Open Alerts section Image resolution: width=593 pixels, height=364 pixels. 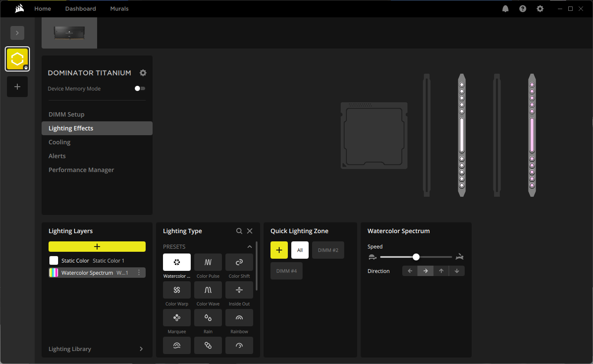(x=97, y=156)
